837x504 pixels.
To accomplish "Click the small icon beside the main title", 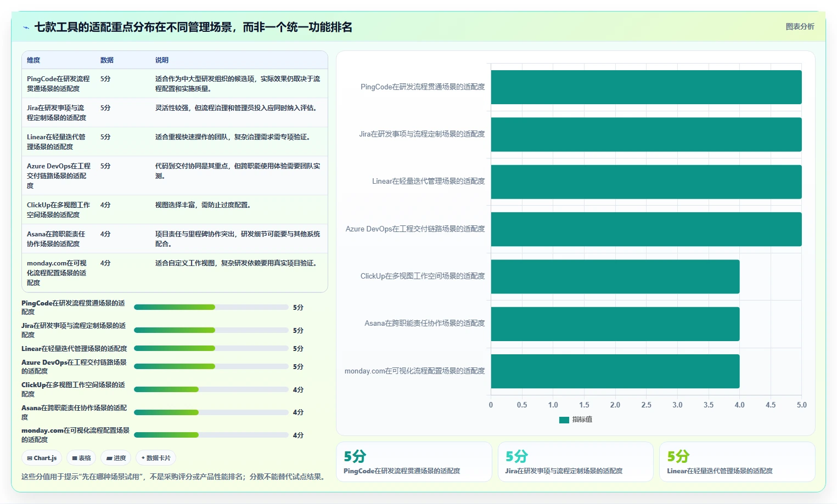I will pos(26,27).
